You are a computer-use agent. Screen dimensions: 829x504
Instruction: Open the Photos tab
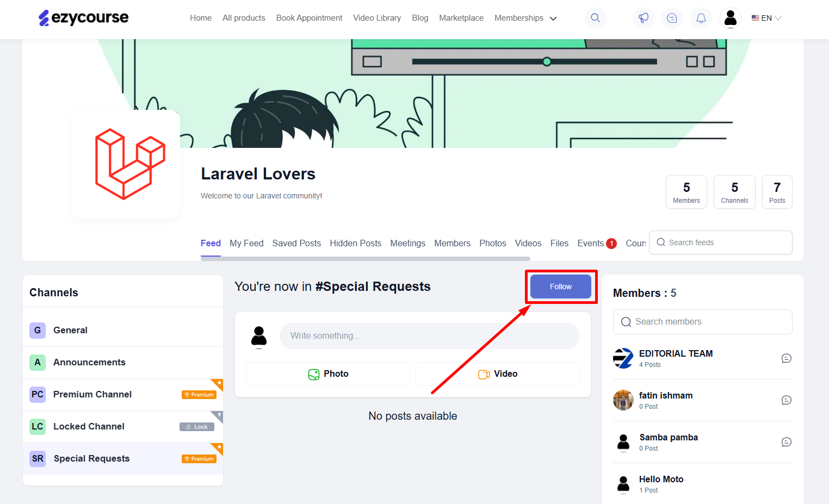click(x=493, y=243)
